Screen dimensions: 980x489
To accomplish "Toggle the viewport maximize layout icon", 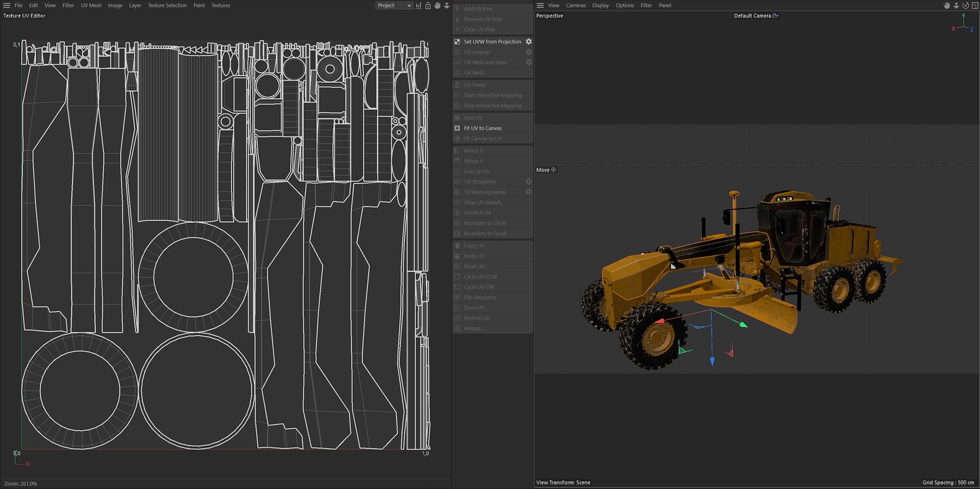I will (x=974, y=5).
